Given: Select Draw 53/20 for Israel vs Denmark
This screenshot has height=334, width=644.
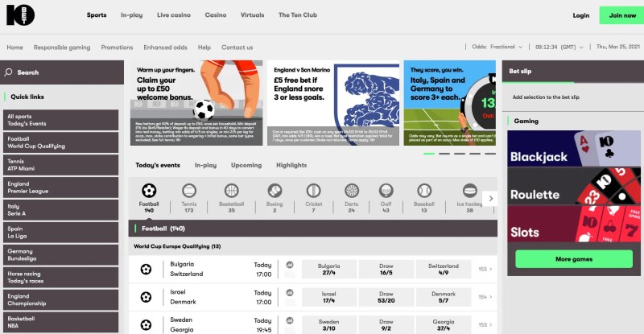Looking at the screenshot, I should tap(387, 298).
